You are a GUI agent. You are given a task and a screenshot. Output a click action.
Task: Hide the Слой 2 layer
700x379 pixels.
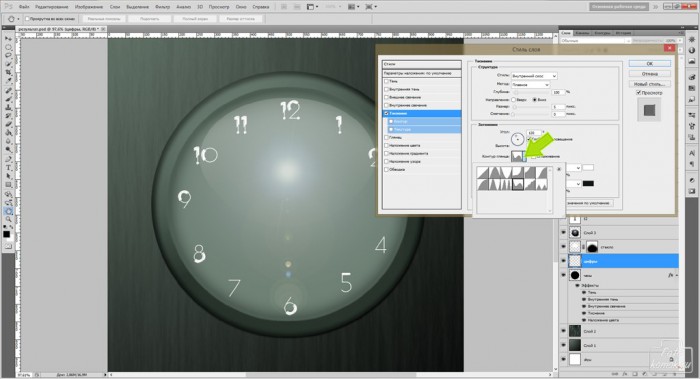563,331
